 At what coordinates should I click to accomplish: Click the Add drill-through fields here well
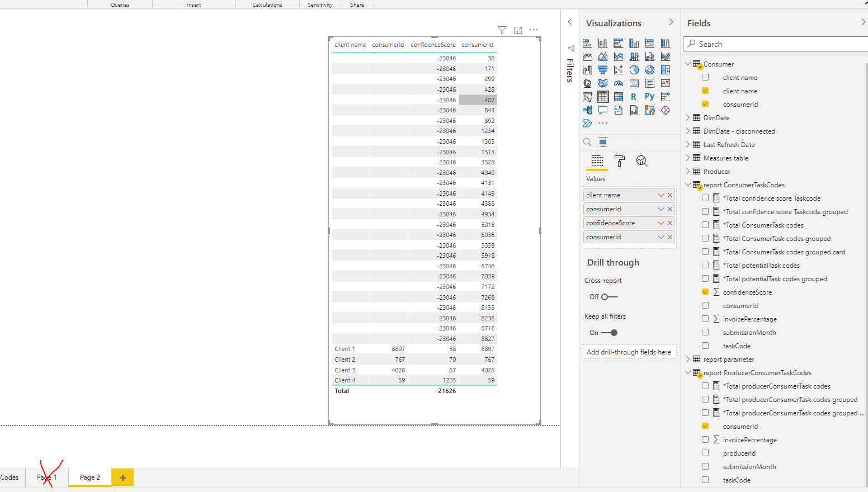(x=629, y=352)
